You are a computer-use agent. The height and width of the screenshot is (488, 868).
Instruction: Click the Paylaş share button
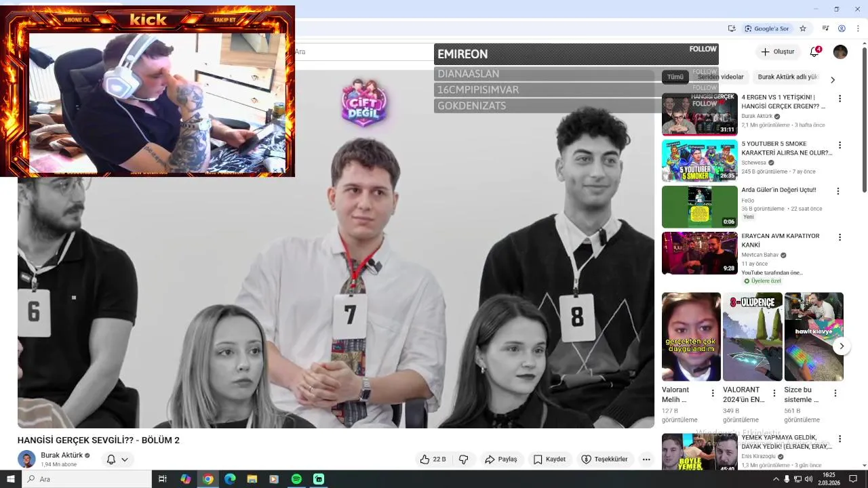click(501, 460)
